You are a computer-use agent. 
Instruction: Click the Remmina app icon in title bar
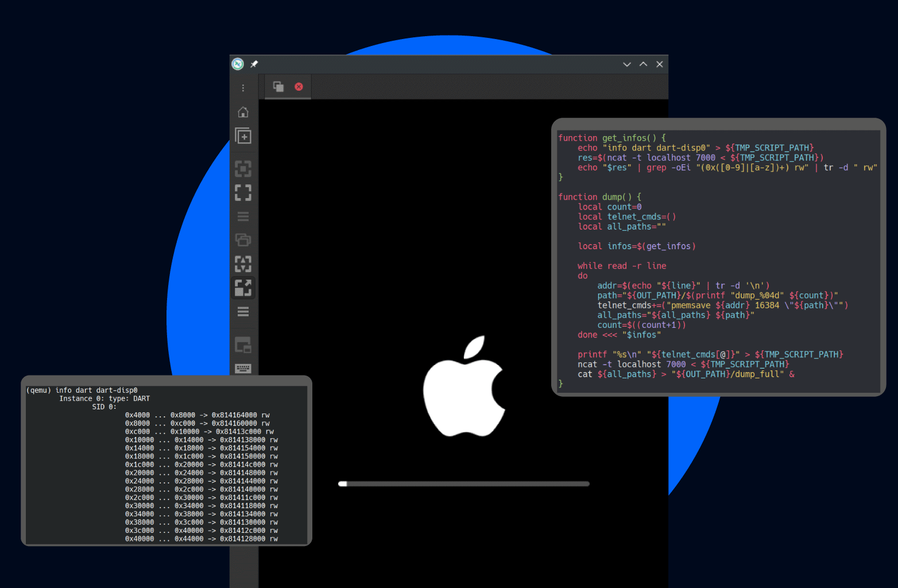click(238, 64)
